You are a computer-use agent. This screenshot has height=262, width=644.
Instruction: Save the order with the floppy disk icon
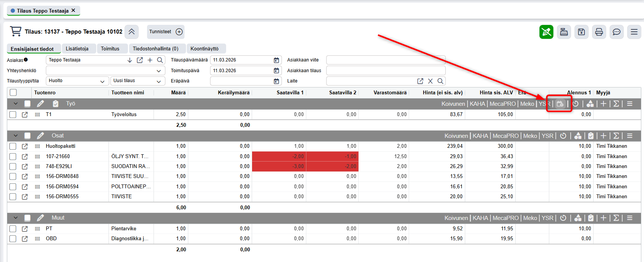[581, 32]
